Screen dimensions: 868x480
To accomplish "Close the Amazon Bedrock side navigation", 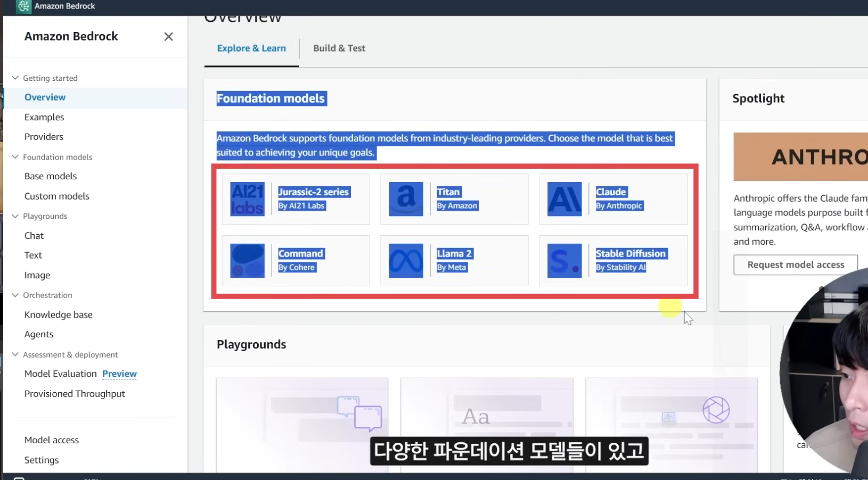I will [x=168, y=37].
